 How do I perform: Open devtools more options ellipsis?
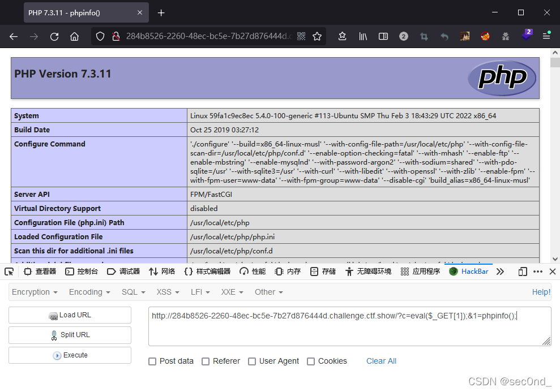(x=538, y=272)
